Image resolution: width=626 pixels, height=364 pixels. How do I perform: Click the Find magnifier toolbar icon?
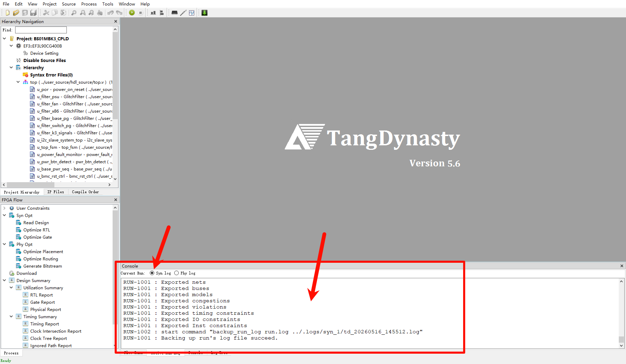[74, 13]
